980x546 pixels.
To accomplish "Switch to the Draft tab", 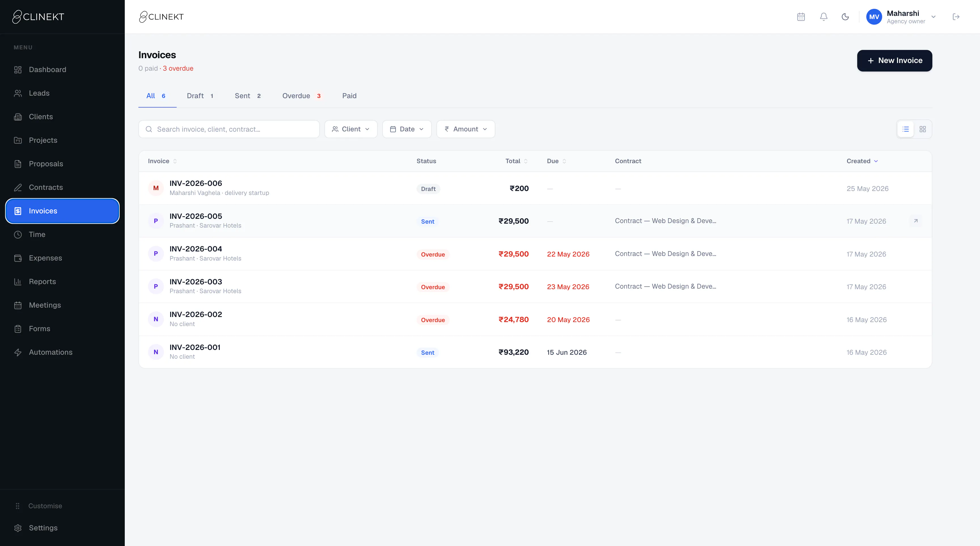I will (x=200, y=96).
